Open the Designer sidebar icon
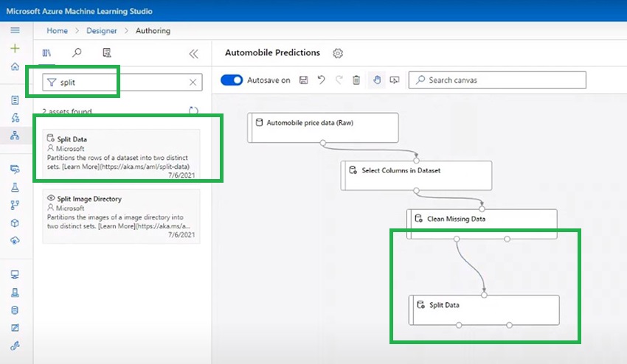 click(x=15, y=136)
